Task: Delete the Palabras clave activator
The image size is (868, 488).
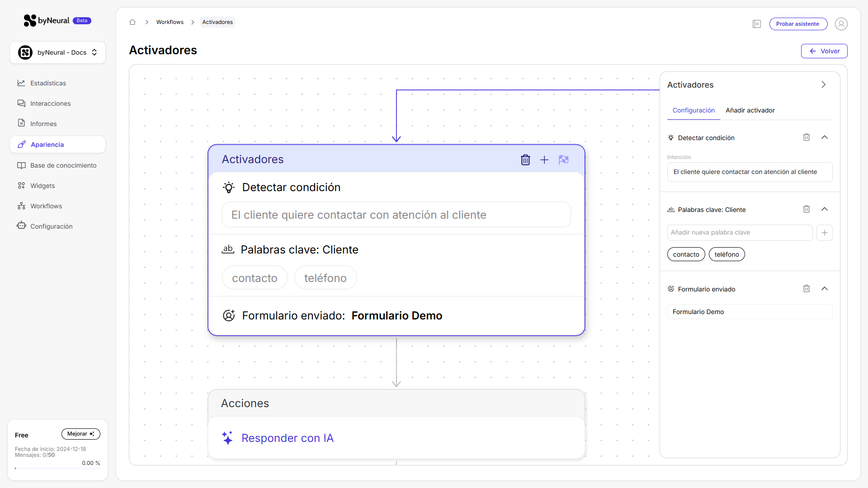Action: click(806, 209)
